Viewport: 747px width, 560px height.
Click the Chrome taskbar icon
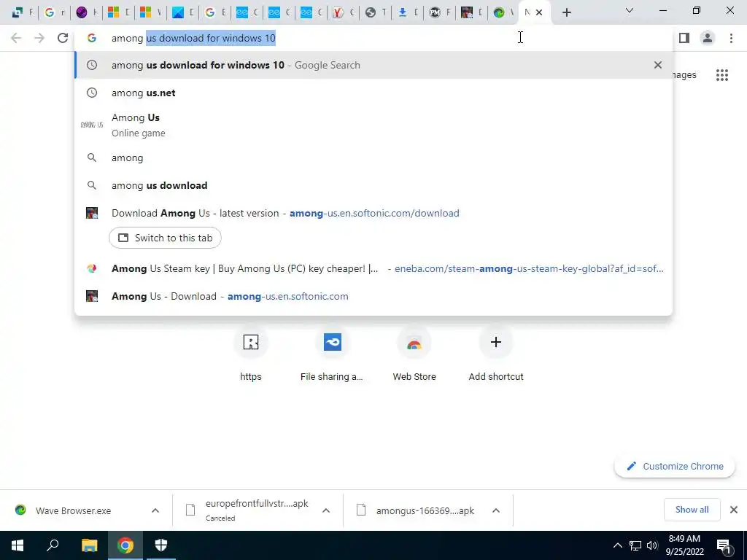(x=125, y=545)
